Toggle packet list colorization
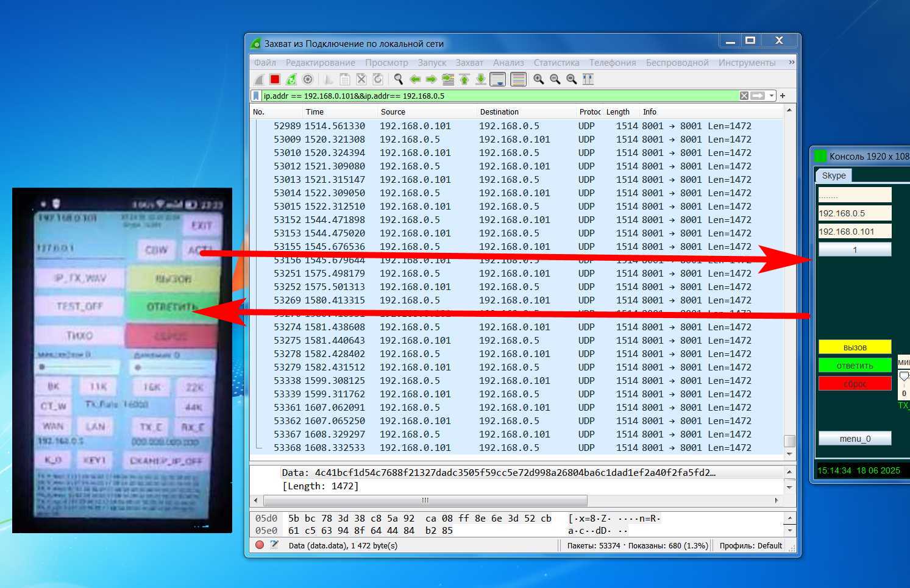 click(518, 79)
